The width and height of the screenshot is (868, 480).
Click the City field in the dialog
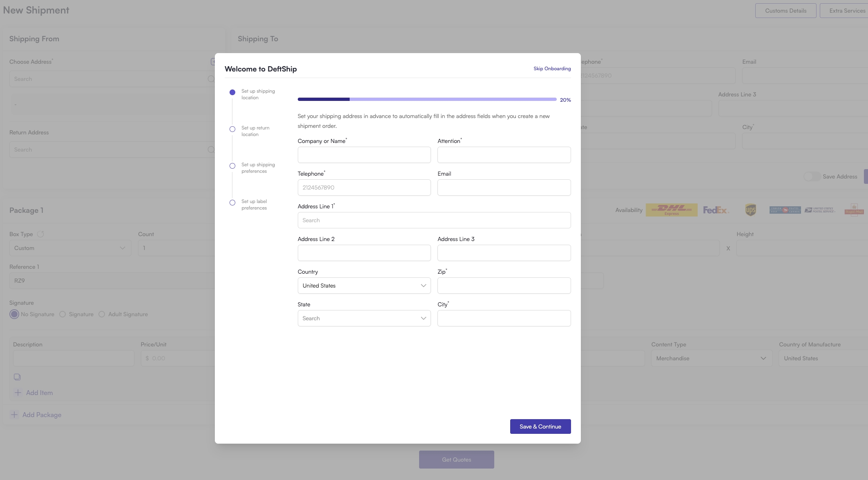pos(504,318)
